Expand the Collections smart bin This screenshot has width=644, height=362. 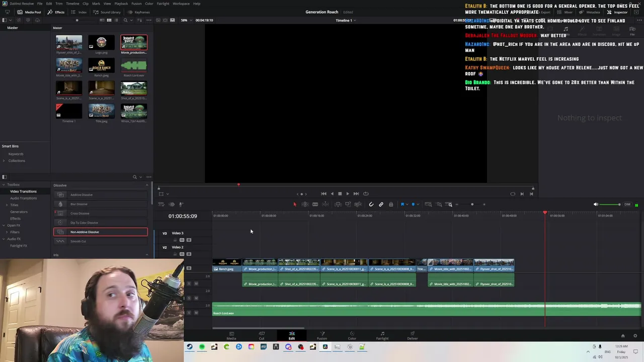(4, 161)
